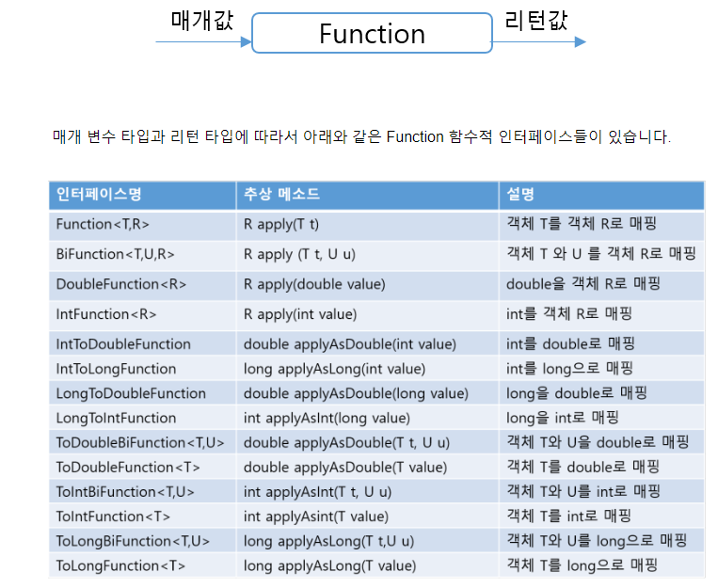Click the Function box in the diagram

click(372, 33)
